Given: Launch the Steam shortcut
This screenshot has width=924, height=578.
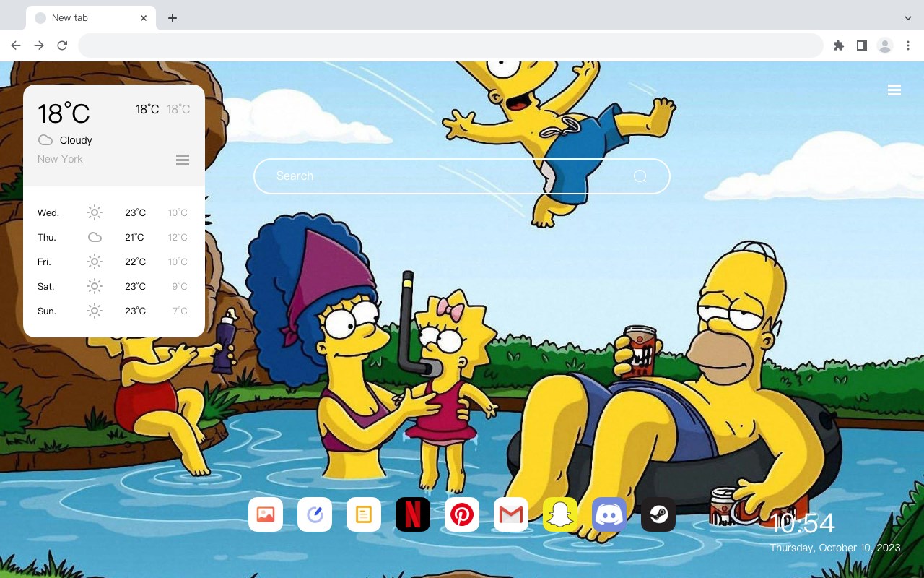Looking at the screenshot, I should 658,514.
